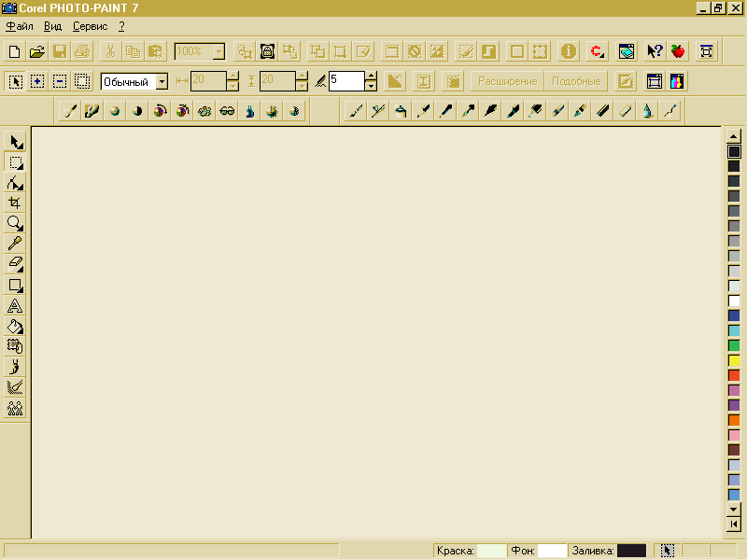
Task: Select the Fill bucket tool
Action: pos(15,326)
